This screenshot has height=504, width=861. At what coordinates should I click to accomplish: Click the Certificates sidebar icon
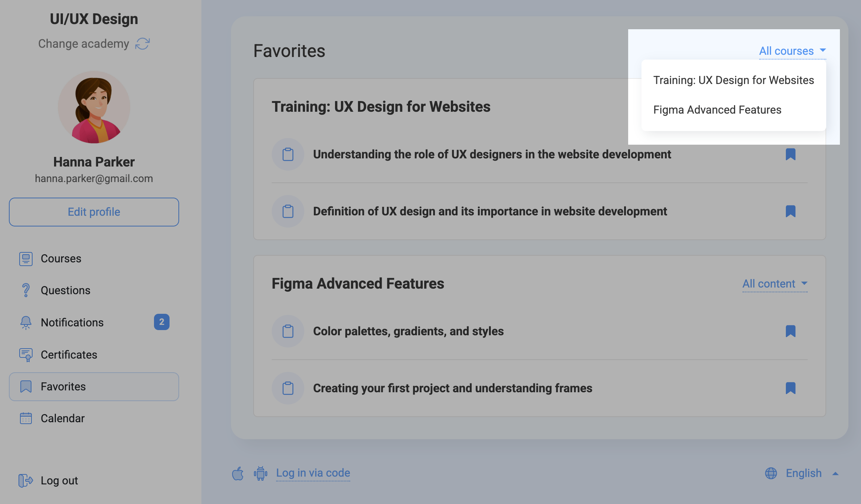point(26,355)
